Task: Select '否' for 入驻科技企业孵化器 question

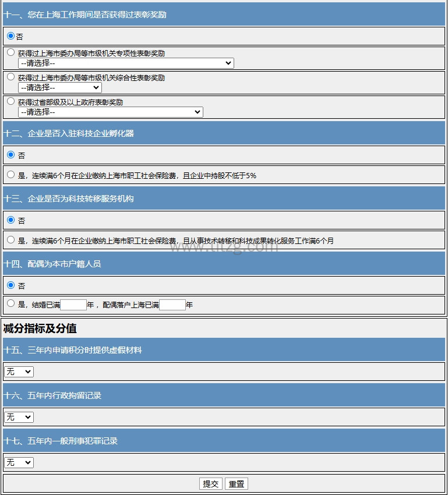Action: (x=10, y=155)
